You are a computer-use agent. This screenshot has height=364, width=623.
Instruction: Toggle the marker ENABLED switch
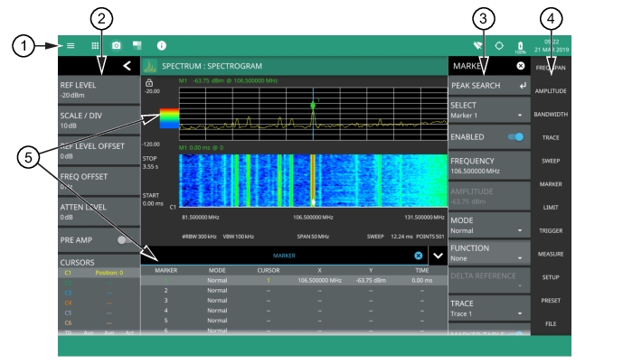(x=516, y=136)
